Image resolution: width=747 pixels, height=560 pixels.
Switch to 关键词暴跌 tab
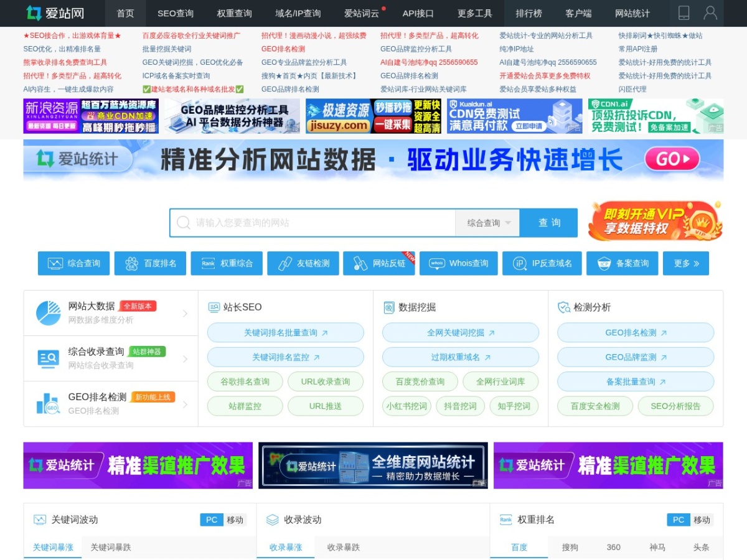tap(111, 548)
